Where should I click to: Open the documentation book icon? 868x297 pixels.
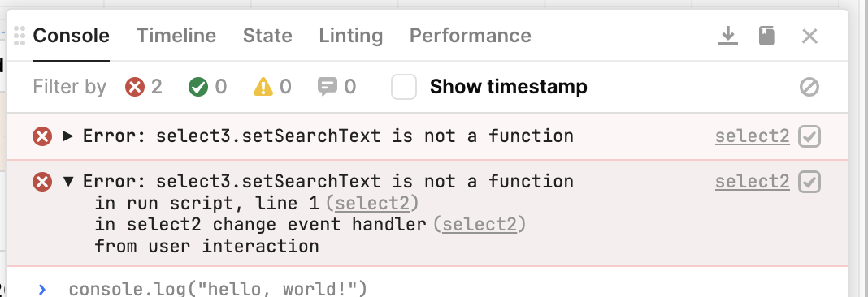tap(766, 37)
